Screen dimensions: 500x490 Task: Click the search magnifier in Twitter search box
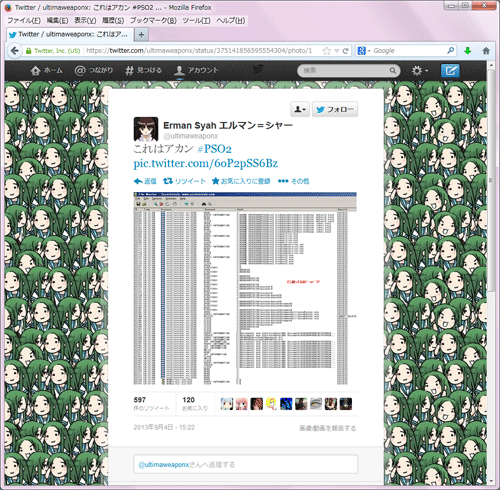[x=393, y=70]
